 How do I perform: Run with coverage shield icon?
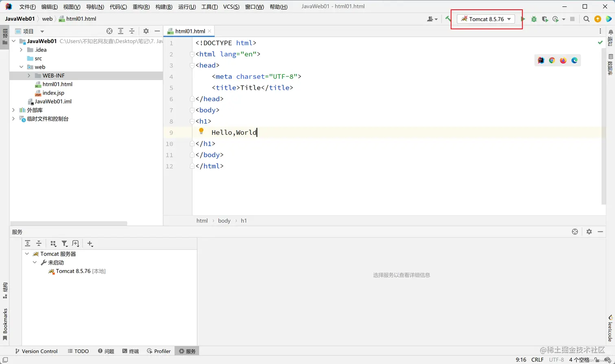coord(545,19)
